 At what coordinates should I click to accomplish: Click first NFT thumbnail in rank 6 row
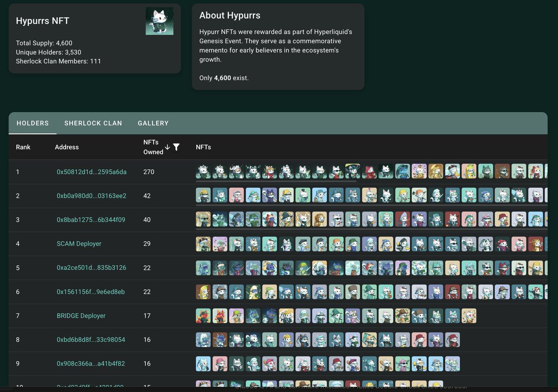click(203, 292)
